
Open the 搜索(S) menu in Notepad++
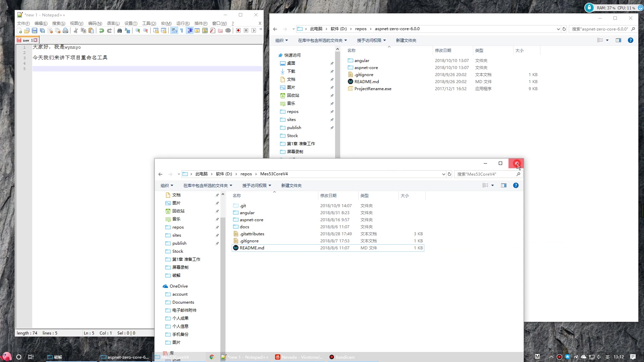tap(59, 23)
